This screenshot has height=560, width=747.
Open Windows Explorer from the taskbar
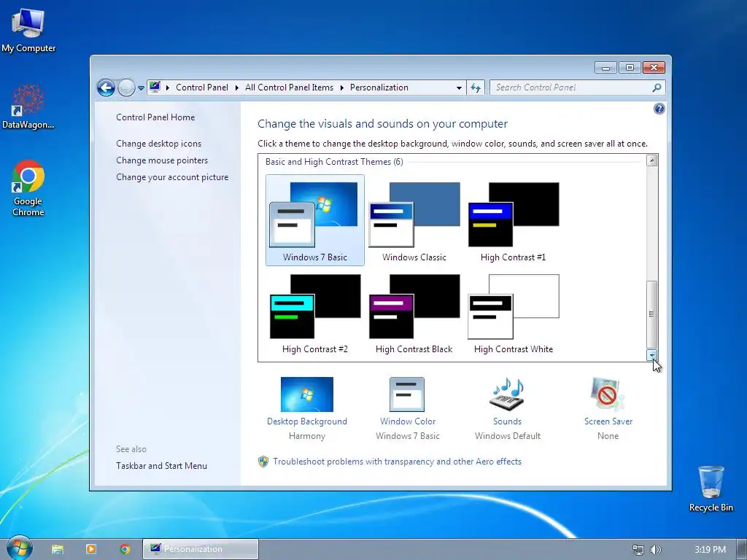click(x=58, y=549)
